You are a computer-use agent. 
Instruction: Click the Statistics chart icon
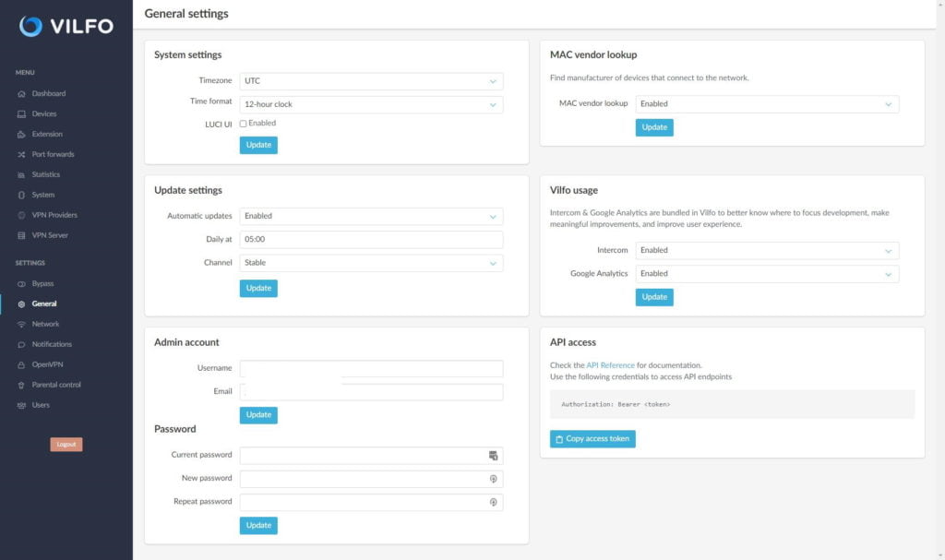pos(22,175)
